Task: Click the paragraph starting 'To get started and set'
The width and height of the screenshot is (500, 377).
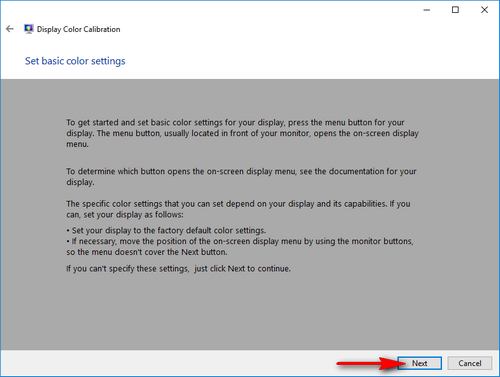Action: coord(242,133)
